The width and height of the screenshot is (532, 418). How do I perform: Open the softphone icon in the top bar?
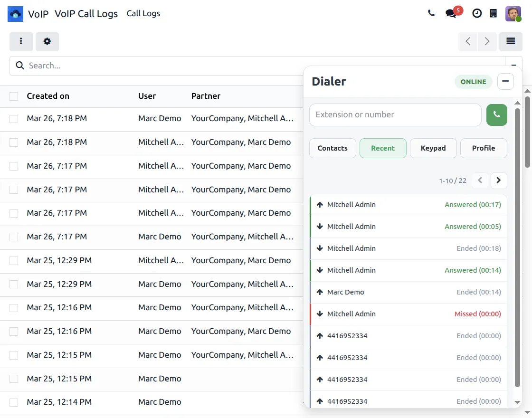click(x=431, y=13)
